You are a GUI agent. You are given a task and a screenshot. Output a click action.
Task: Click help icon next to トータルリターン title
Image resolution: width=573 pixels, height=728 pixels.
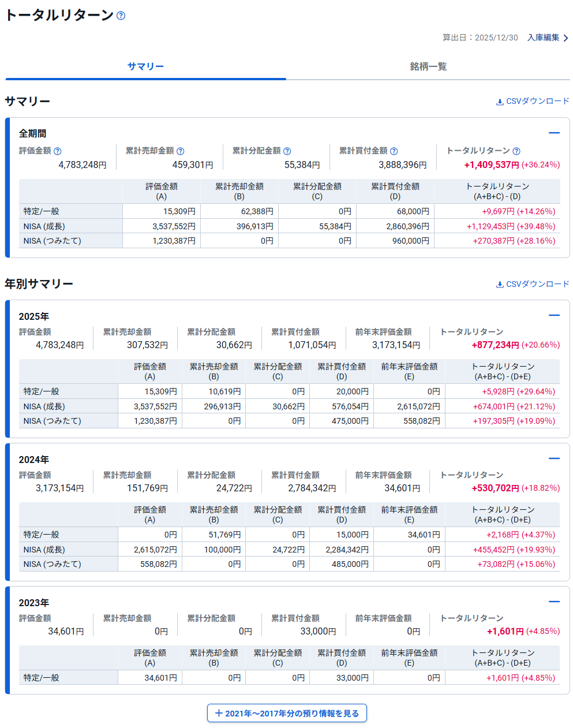pyautogui.click(x=121, y=16)
